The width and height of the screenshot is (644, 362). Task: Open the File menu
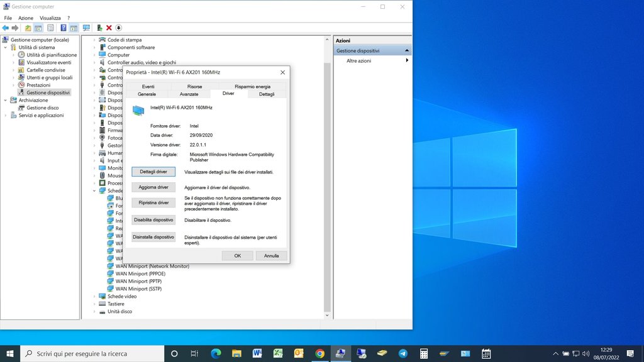8,18
